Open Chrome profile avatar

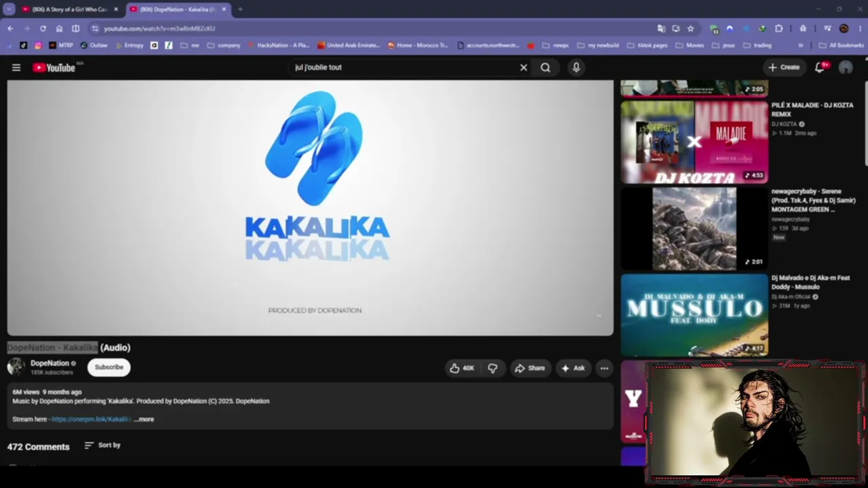844,28
